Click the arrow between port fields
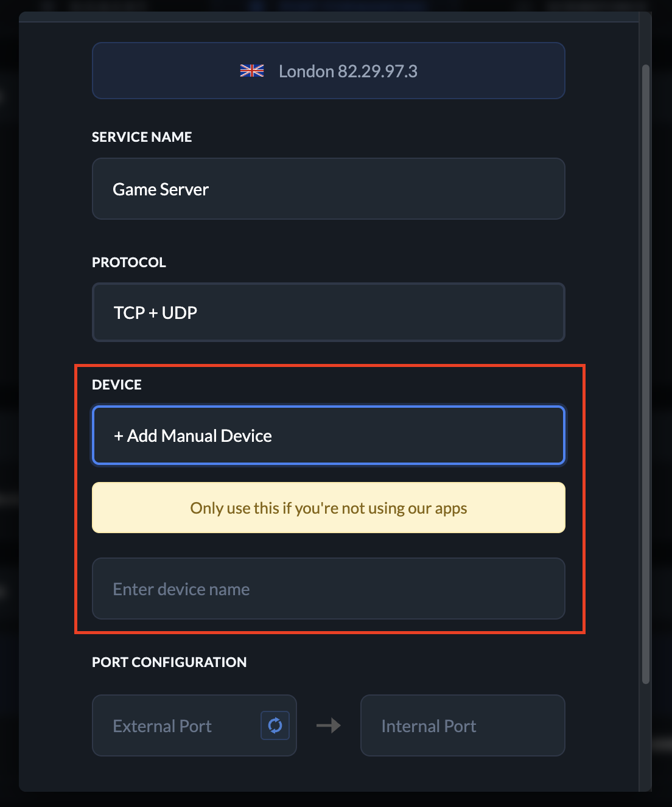This screenshot has width=672, height=807. click(328, 725)
